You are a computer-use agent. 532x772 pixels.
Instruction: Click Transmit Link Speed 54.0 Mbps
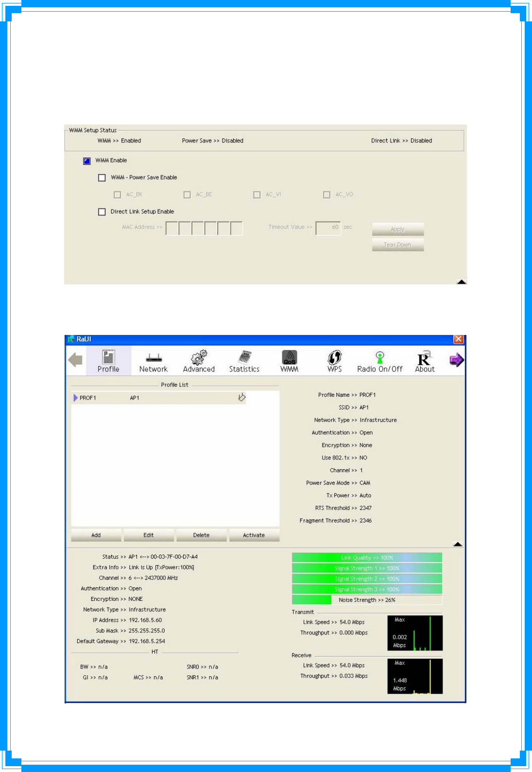pyautogui.click(x=352, y=622)
